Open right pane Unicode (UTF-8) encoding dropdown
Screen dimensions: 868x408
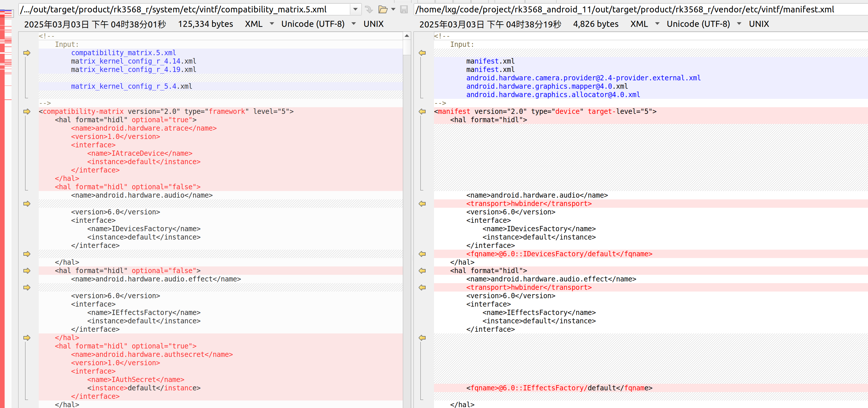click(x=739, y=24)
